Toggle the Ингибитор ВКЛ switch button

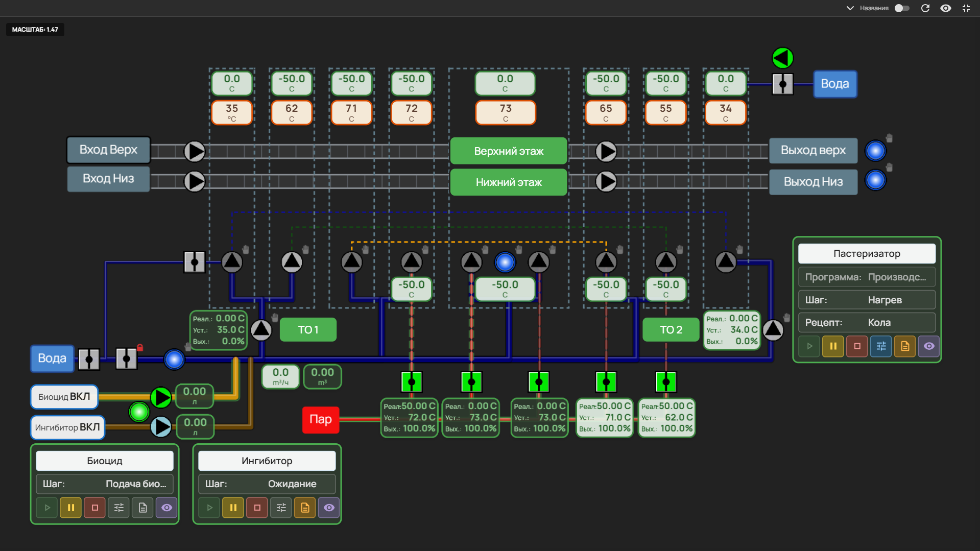67,427
